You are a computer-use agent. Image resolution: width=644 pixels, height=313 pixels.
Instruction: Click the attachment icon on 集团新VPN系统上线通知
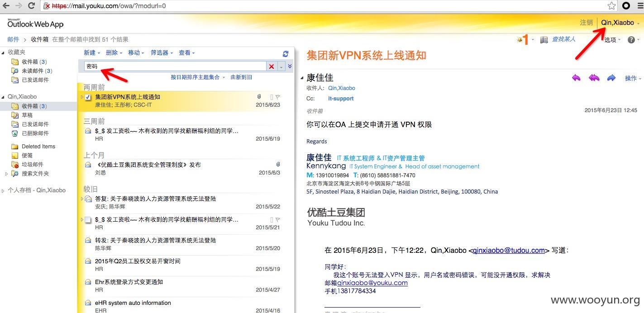tap(259, 97)
